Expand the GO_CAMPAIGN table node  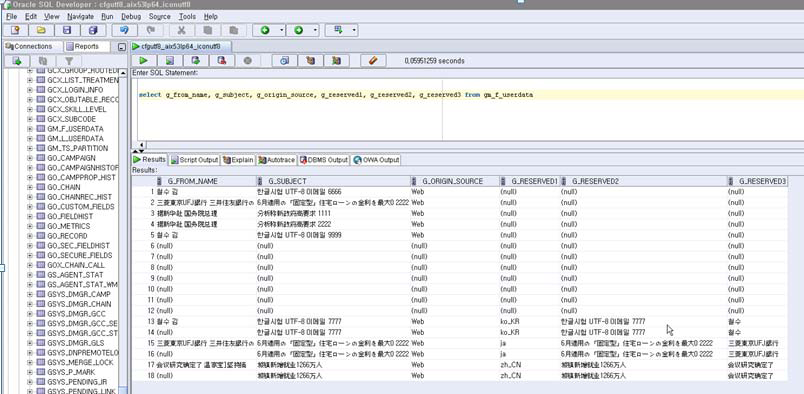coord(30,158)
